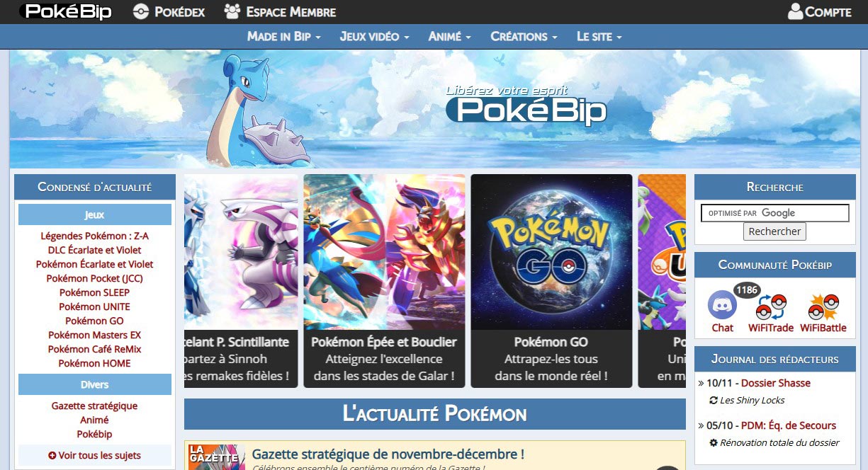Expand the Made in Bip menu

(283, 36)
